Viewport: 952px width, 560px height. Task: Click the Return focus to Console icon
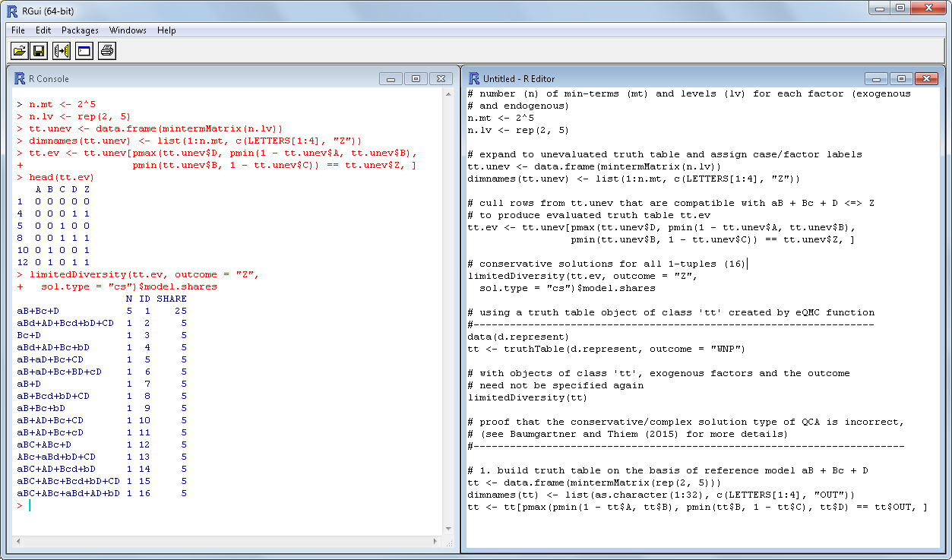(x=84, y=51)
